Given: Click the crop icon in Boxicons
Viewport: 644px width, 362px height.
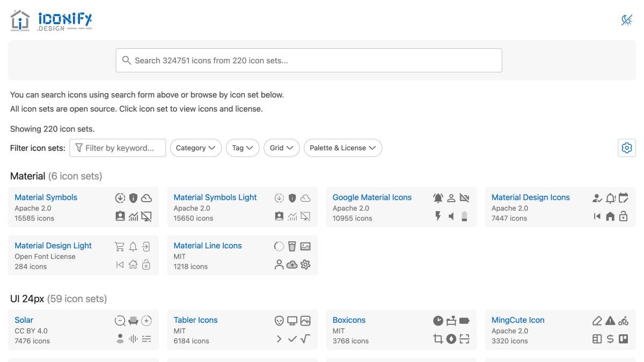Looking at the screenshot, I should click(438, 339).
